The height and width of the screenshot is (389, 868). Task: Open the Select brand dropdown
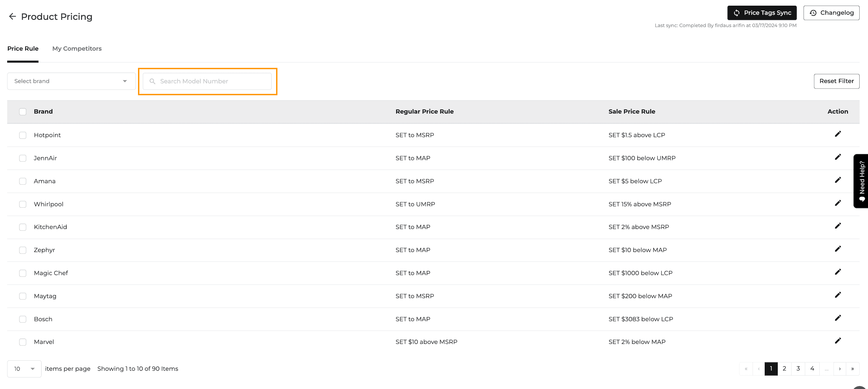(71, 81)
